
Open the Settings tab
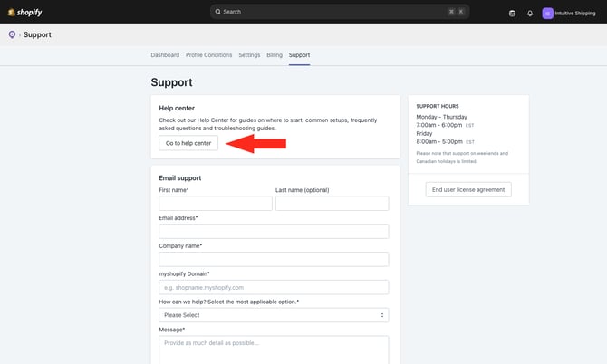[x=249, y=55]
